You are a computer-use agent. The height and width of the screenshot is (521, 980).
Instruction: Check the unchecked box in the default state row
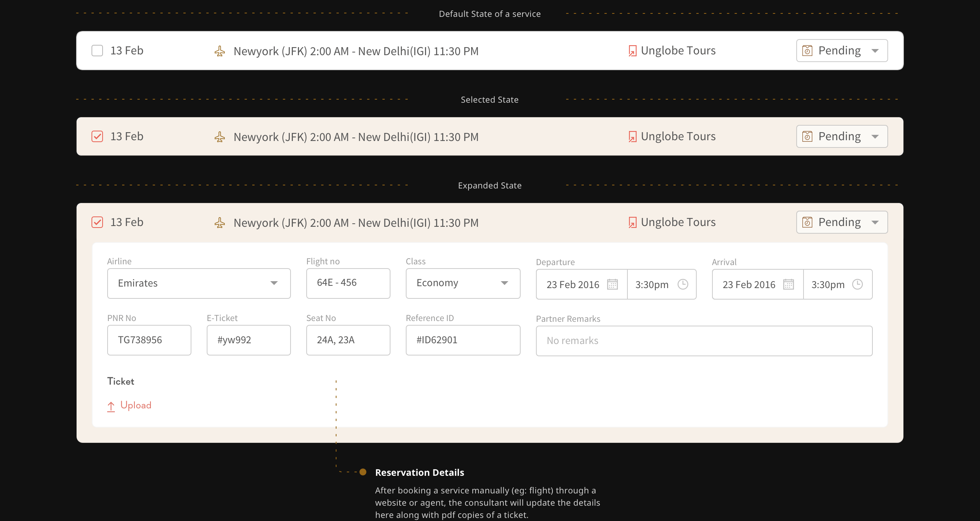tap(97, 51)
